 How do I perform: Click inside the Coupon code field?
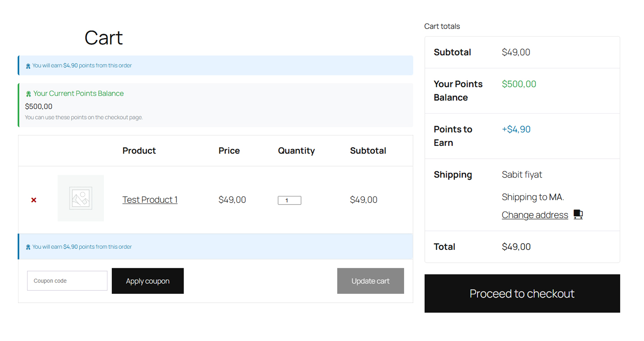67,281
